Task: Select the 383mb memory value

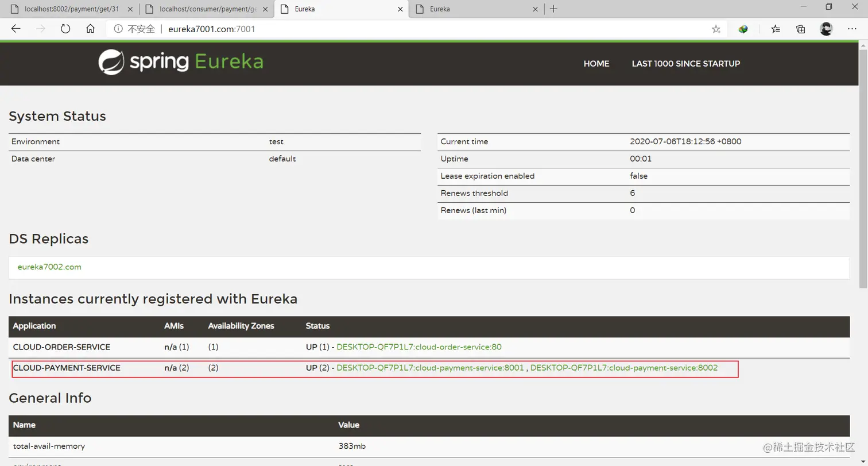Action: pos(352,446)
